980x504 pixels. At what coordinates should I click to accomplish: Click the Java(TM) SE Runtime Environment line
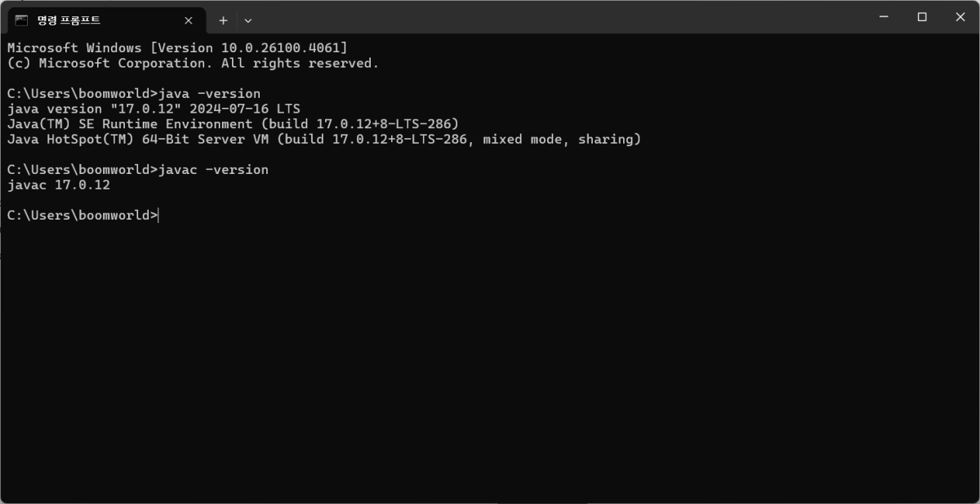[233, 124]
